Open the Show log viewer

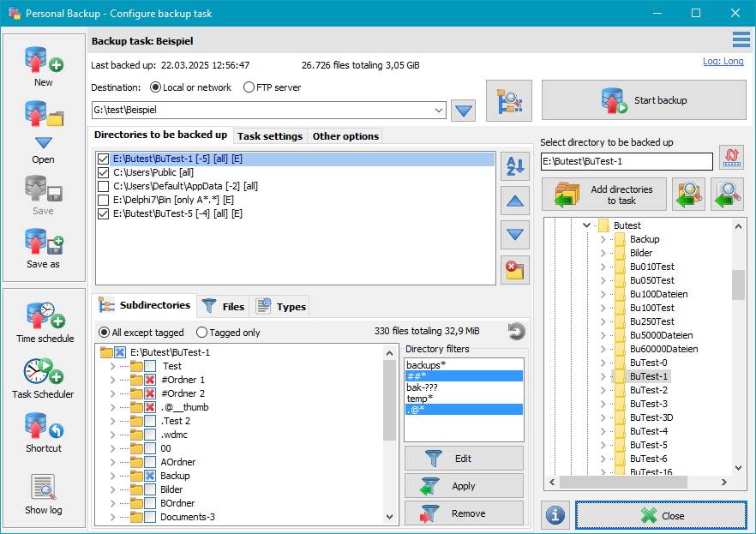(43, 488)
